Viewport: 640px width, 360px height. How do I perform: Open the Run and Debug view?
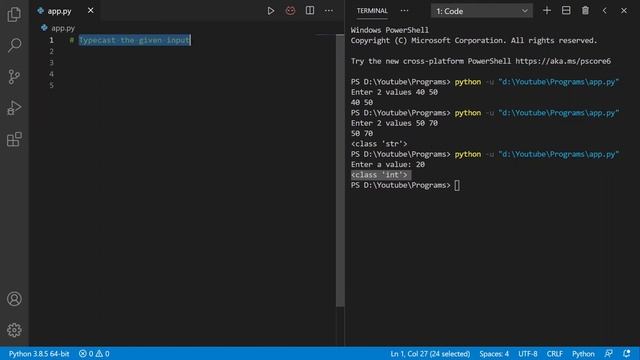(x=14, y=108)
